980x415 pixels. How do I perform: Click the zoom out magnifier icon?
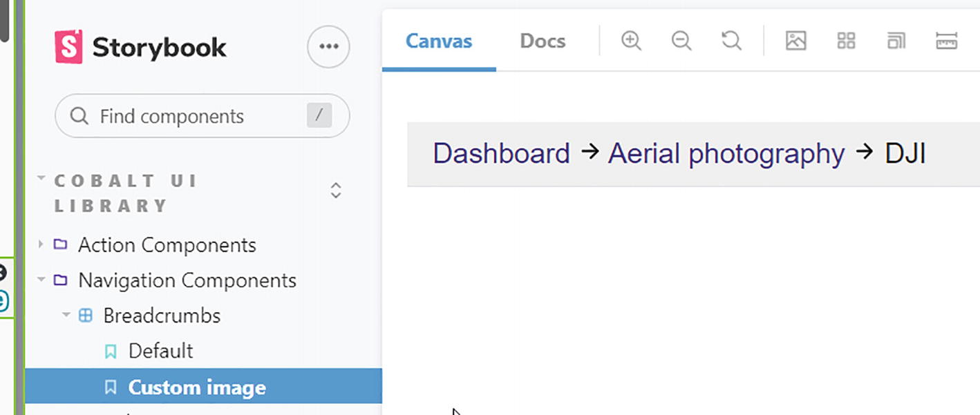pos(681,41)
